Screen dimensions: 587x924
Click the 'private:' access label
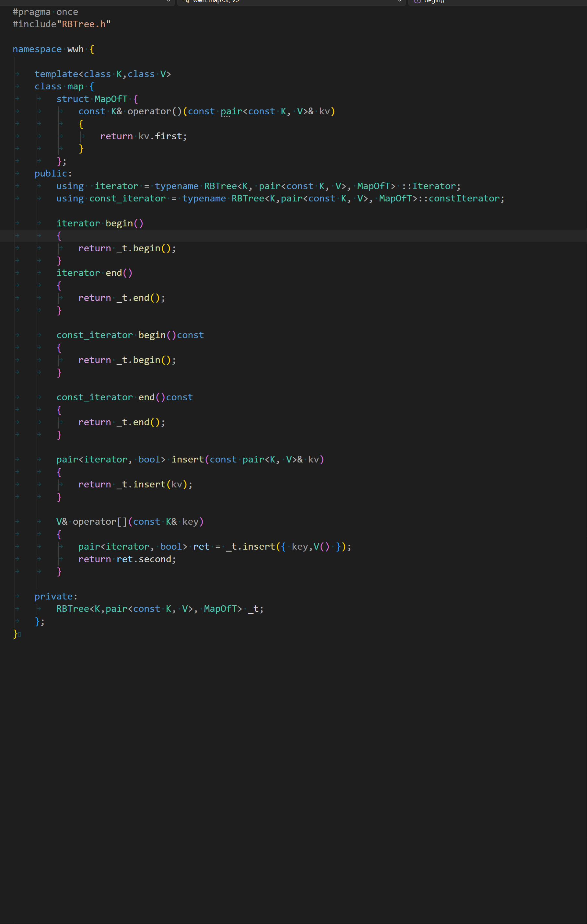click(x=56, y=596)
